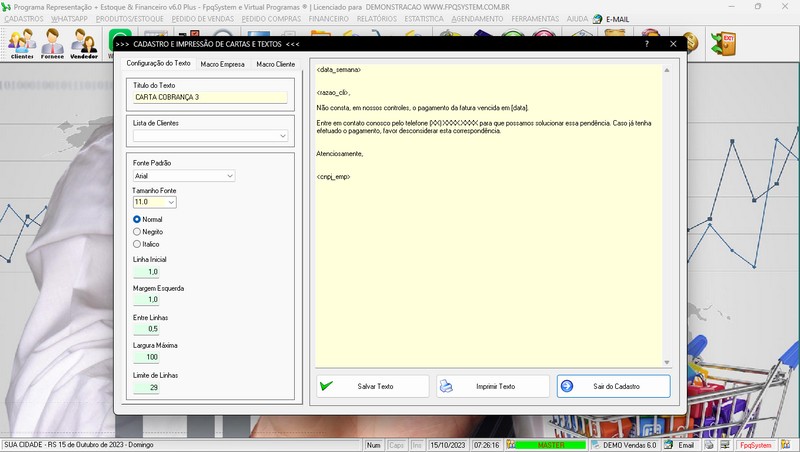Select the Italico font style radio

pos(137,244)
